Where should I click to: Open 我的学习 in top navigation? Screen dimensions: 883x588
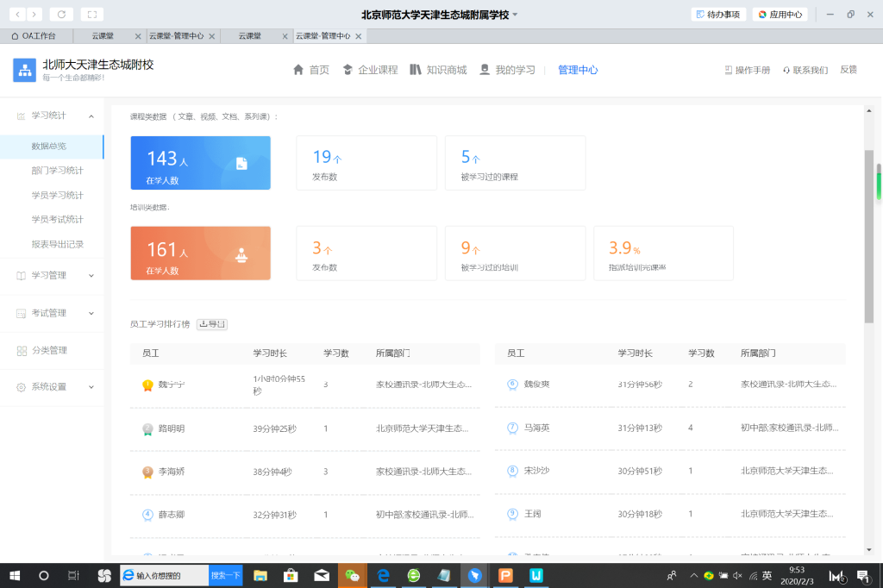(507, 70)
